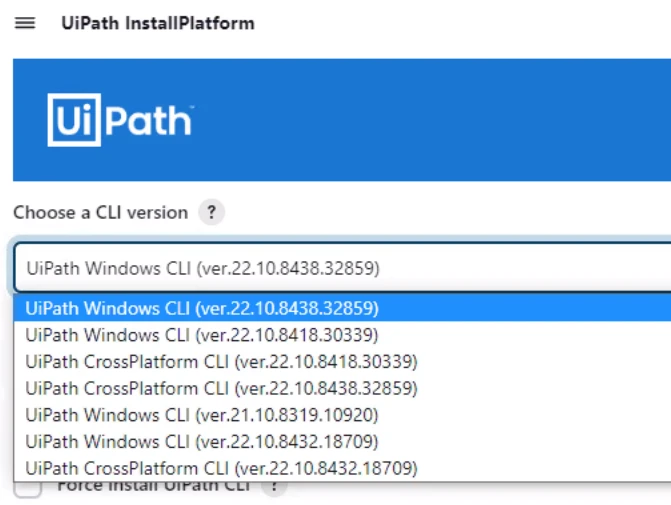This screenshot has width=671, height=505.
Task: Click the UiPath InstallPlatform title
Action: coord(158,23)
